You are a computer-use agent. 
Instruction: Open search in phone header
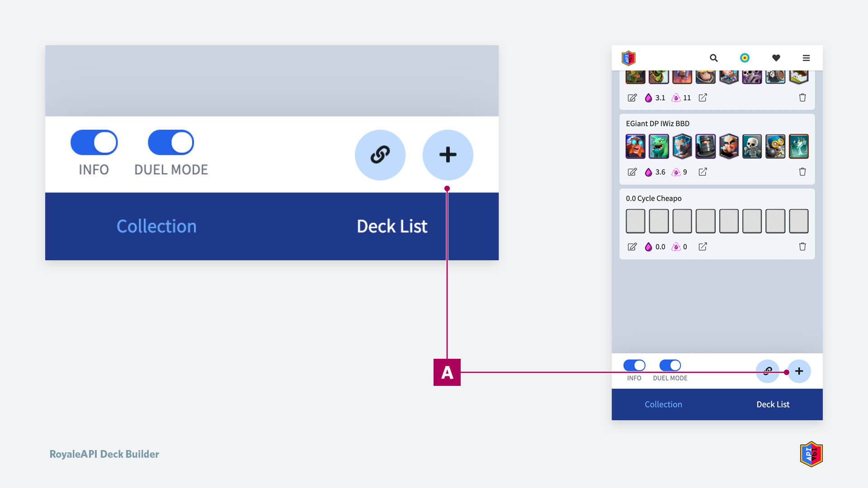click(713, 58)
